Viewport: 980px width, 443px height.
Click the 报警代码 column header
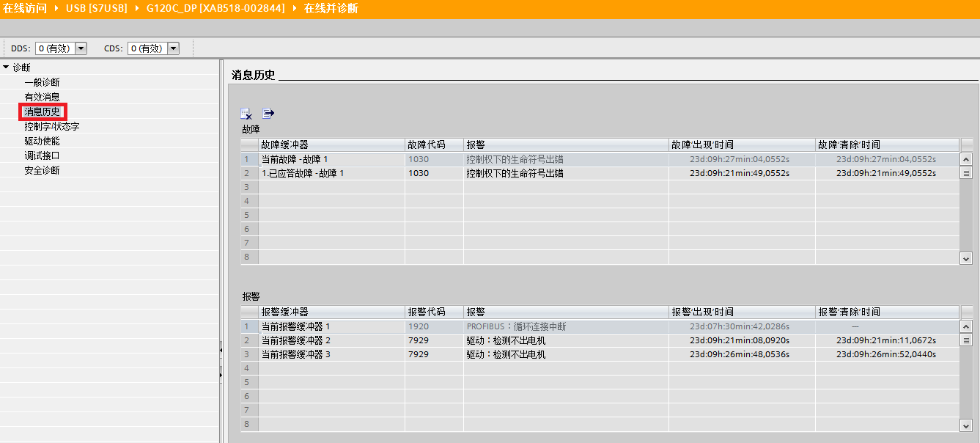tap(434, 312)
